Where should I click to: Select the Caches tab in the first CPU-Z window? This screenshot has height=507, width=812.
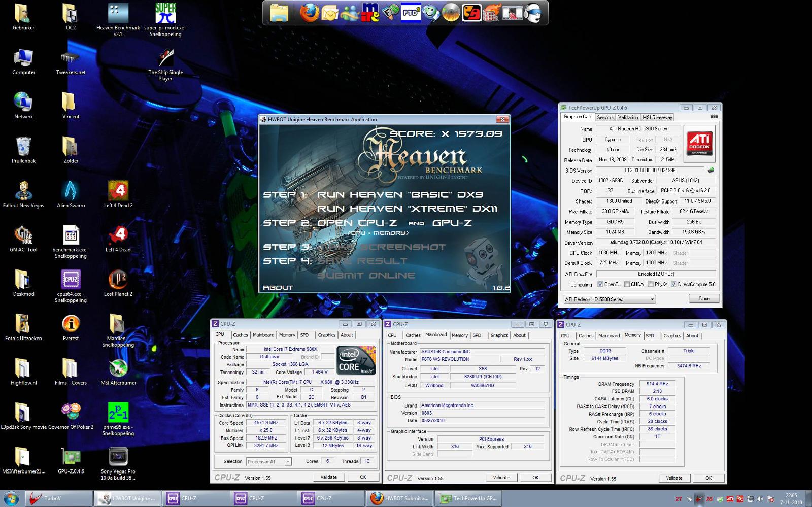[241, 335]
